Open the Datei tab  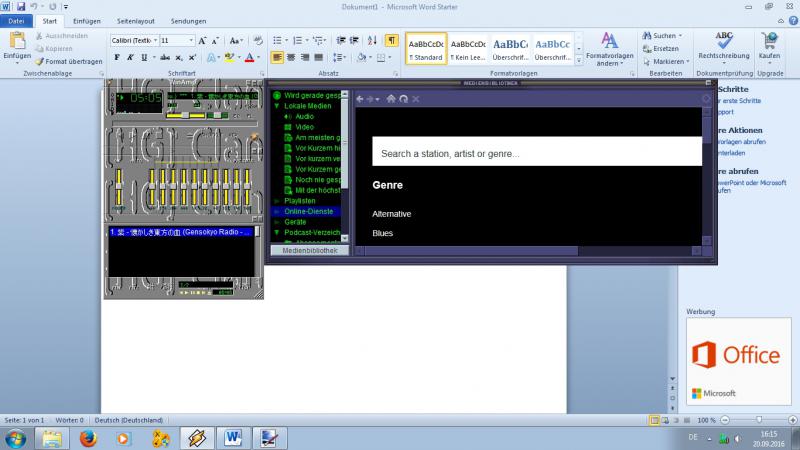[x=16, y=21]
